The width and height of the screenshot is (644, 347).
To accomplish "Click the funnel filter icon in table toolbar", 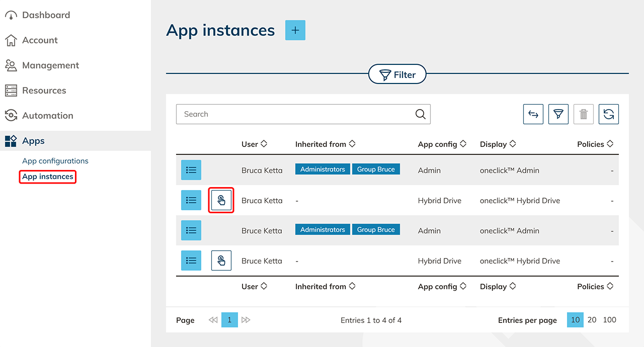I will (x=558, y=114).
